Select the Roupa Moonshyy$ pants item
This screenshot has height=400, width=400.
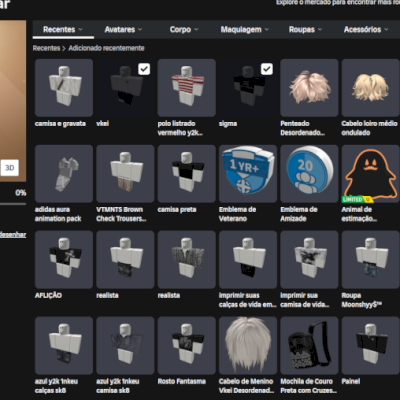370,259
